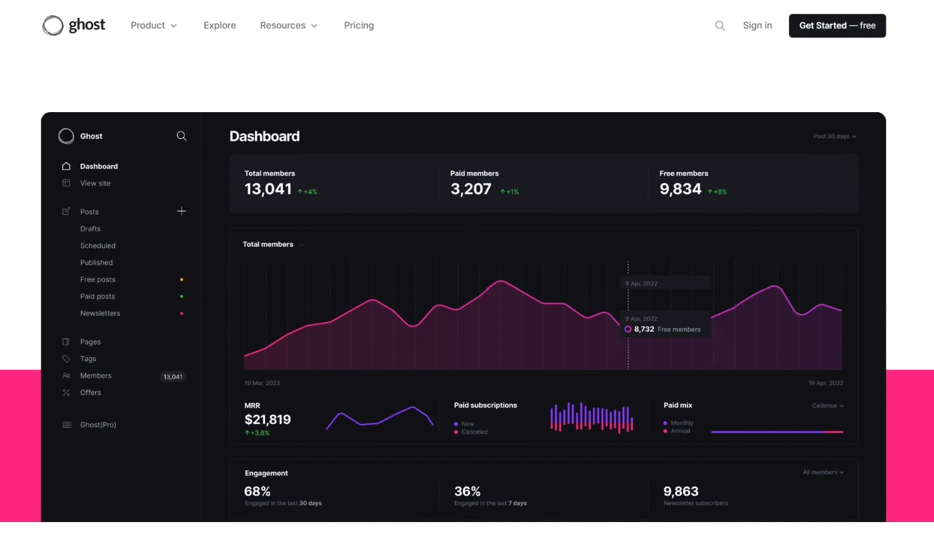Click the Offers percent icon in the sidebar
Image resolution: width=934 pixels, height=560 pixels.
66,393
